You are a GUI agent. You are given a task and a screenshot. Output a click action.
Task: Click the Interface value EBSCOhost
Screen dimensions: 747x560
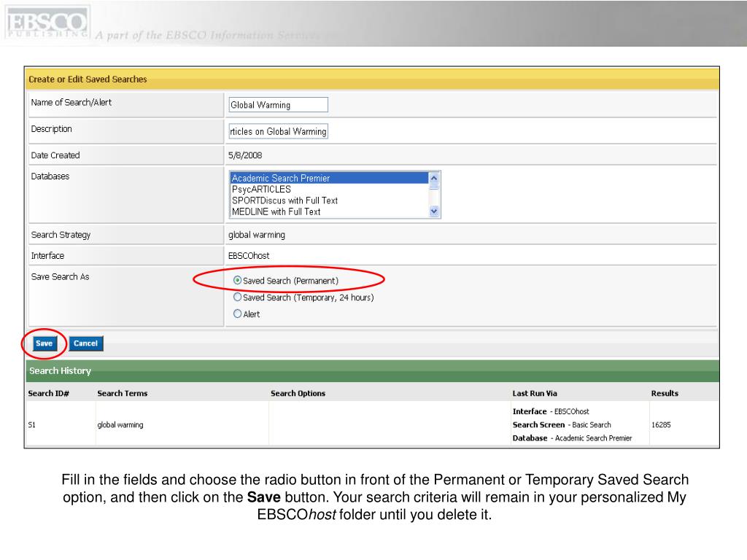click(x=249, y=256)
